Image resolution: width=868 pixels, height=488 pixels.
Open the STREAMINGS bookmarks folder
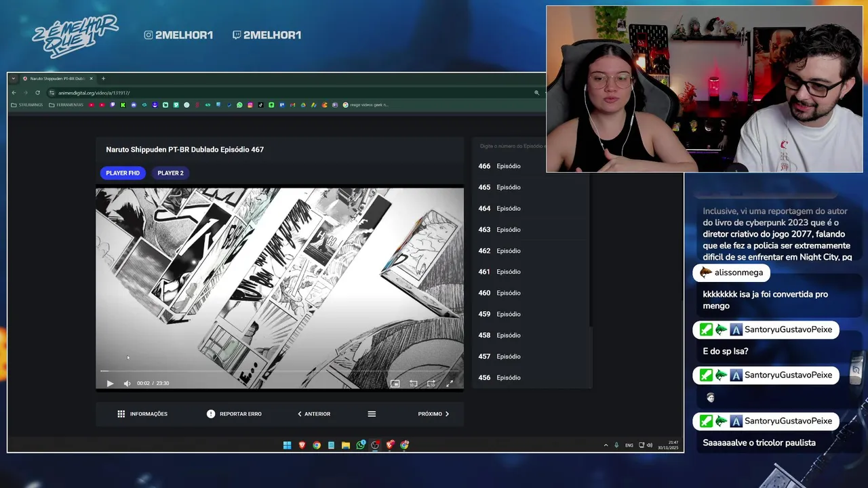(27, 105)
